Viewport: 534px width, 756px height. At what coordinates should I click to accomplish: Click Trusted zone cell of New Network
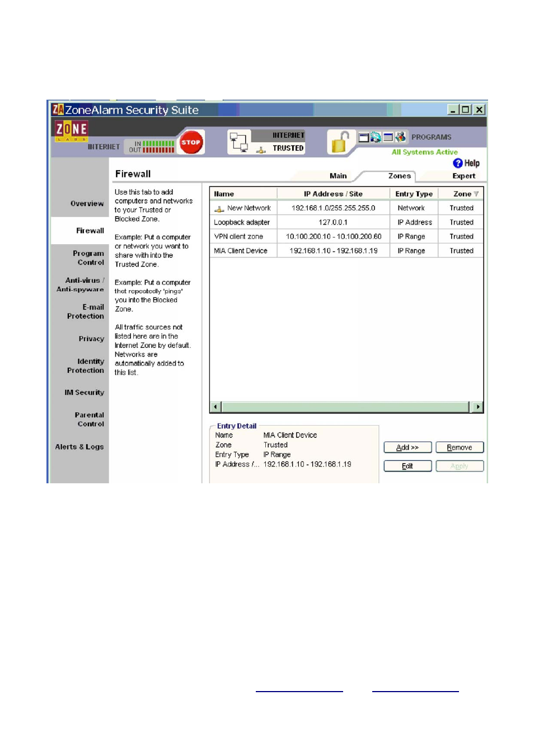[x=461, y=208]
